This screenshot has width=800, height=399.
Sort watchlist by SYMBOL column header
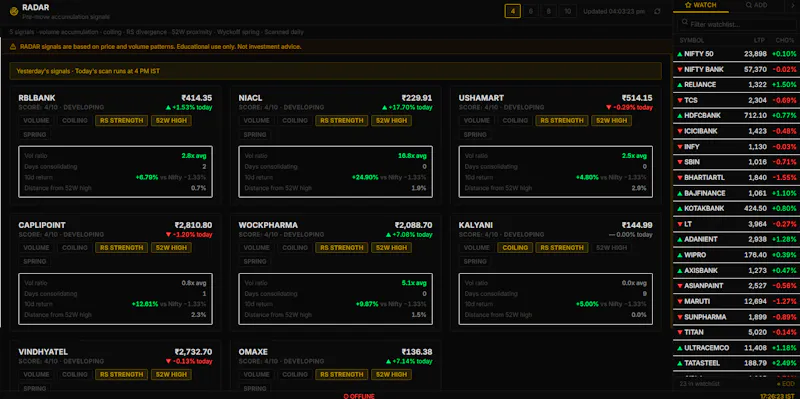coord(692,40)
